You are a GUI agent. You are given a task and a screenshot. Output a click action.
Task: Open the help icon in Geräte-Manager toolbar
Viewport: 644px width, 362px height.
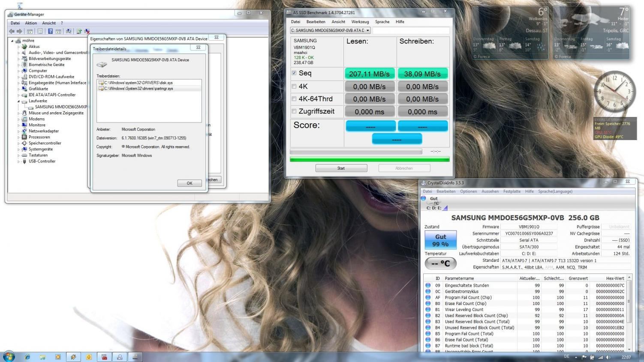coord(50,31)
